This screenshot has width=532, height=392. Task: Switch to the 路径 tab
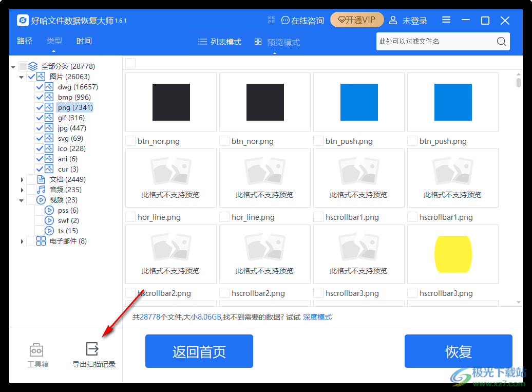pos(25,41)
